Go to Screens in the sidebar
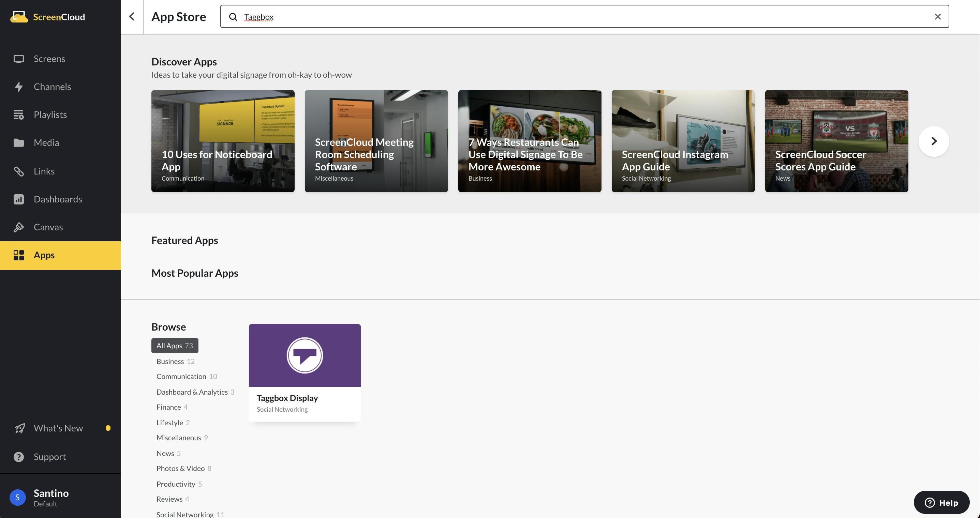The height and width of the screenshot is (518, 980). tap(60, 59)
